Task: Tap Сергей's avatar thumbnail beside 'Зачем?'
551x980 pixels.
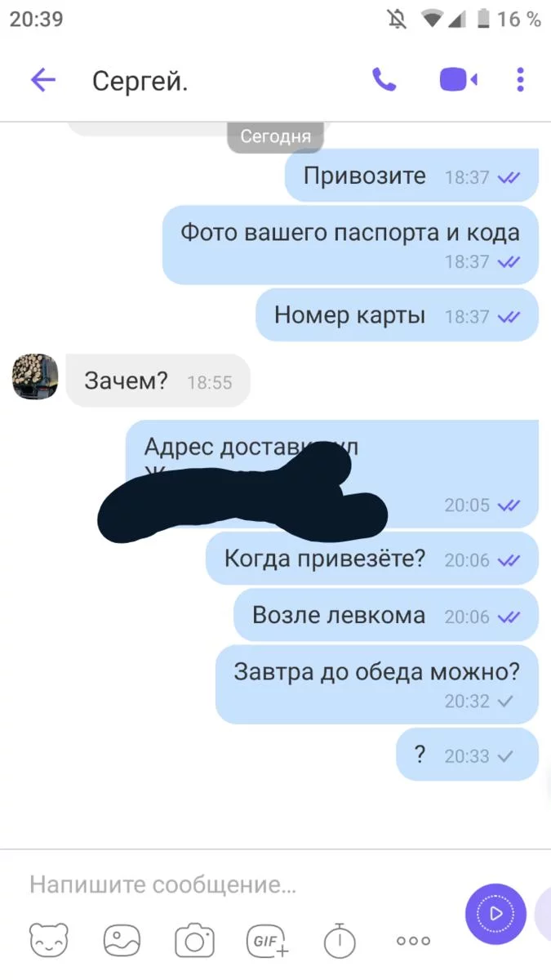Action: (35, 376)
